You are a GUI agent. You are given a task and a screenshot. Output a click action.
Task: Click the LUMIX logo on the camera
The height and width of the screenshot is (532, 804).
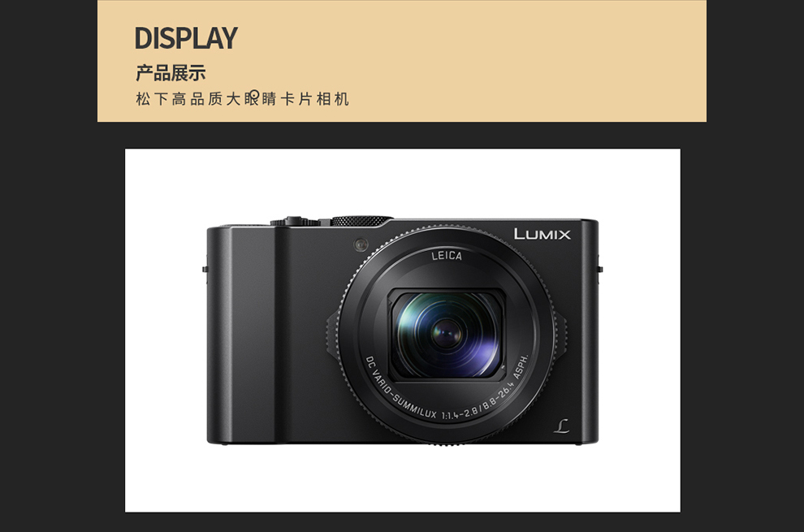542,234
